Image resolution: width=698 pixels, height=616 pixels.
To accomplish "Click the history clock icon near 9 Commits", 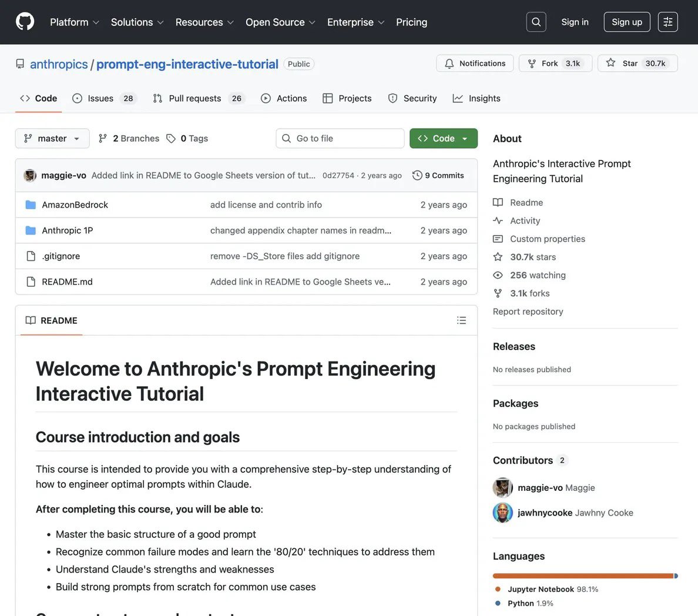I will (417, 176).
